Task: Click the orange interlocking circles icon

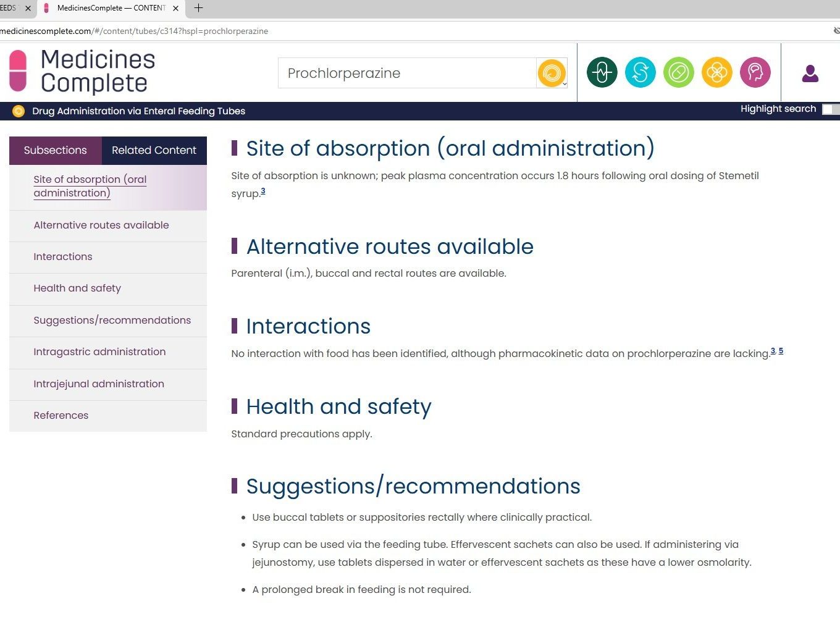Action: pos(716,73)
